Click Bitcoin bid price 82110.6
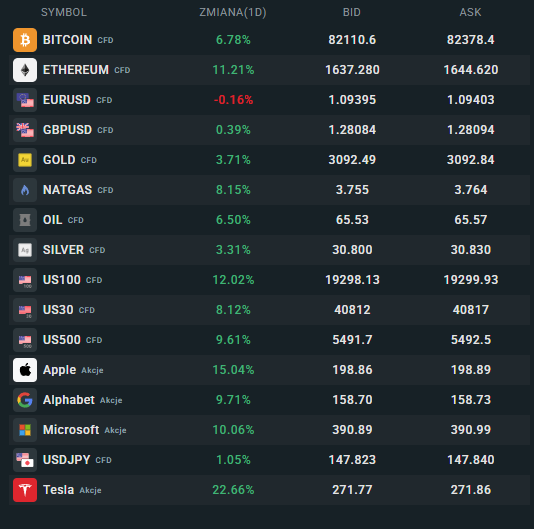This screenshot has width=534, height=529. pyautogui.click(x=352, y=40)
